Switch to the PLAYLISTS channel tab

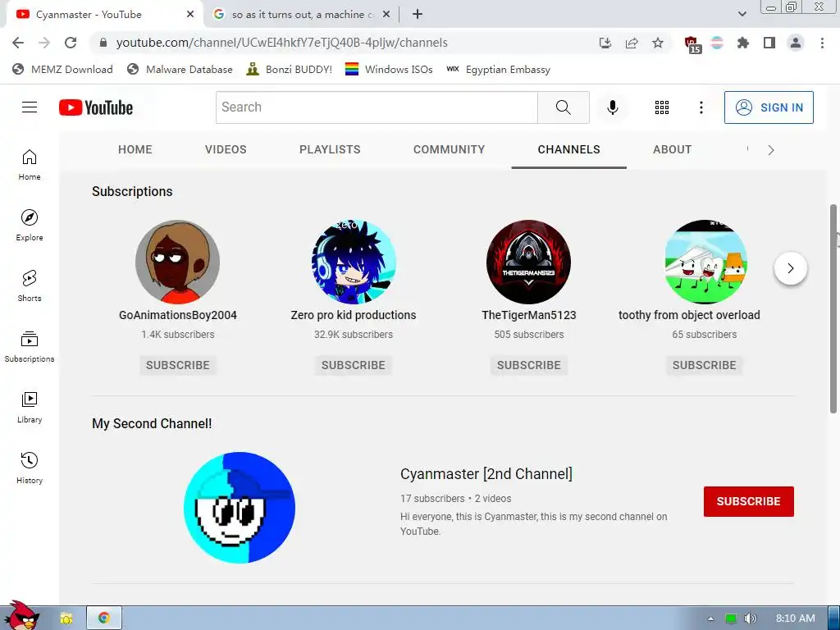pyautogui.click(x=330, y=149)
